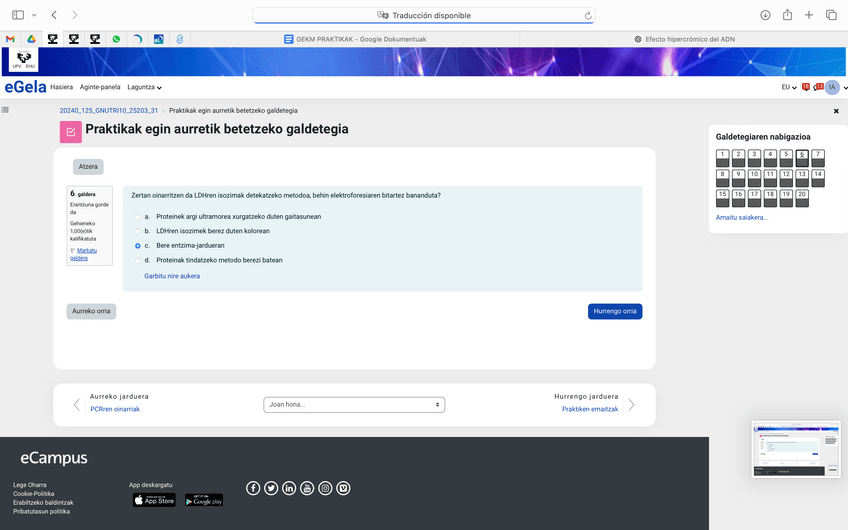
Task: Open the Joan hona jump-to dropdown
Action: tap(354, 405)
